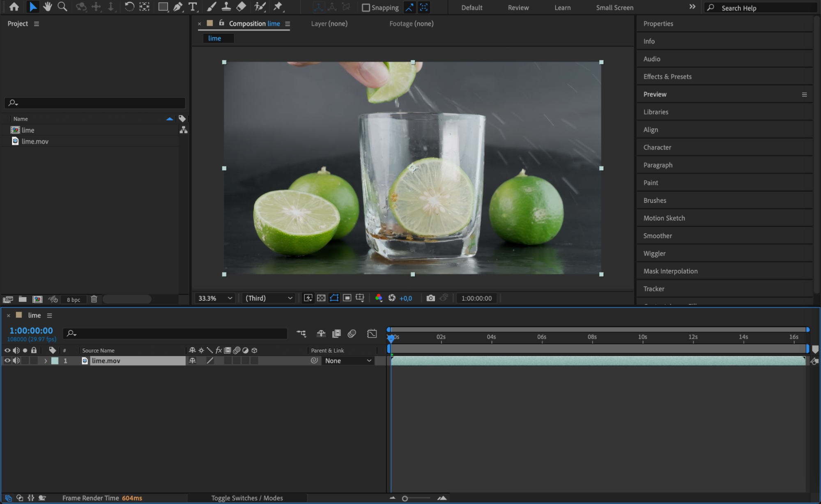821x504 pixels.
Task: Click Toggle Switches / Modes button
Action: [x=247, y=498]
